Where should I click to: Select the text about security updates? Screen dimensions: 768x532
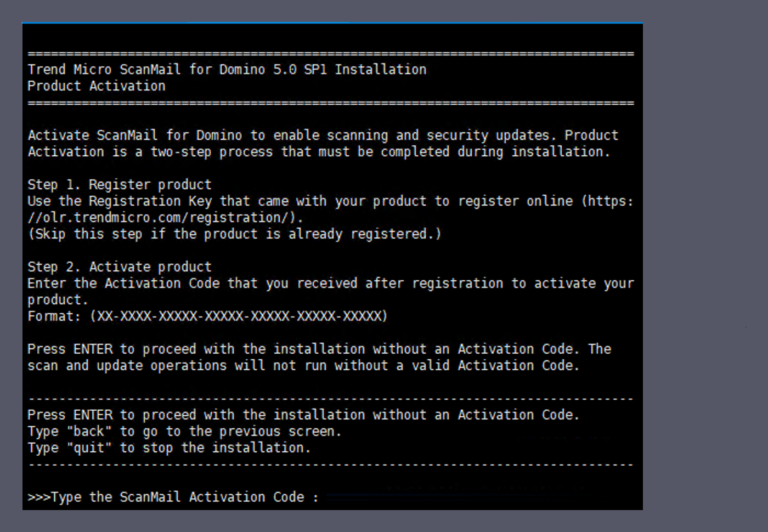click(x=323, y=135)
